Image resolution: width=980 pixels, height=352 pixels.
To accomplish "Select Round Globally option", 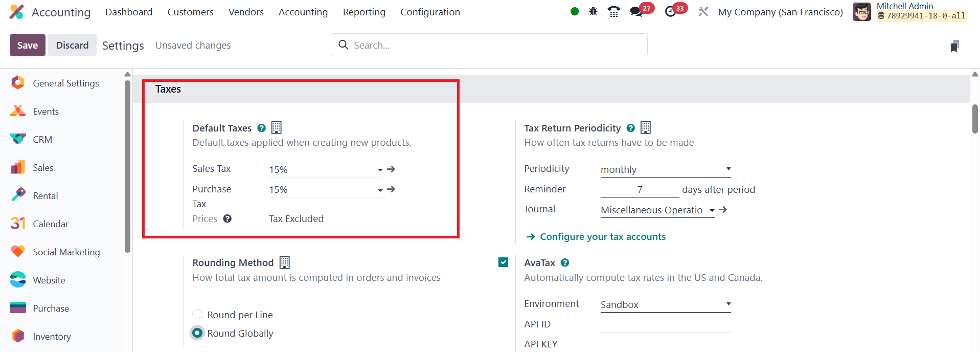I will pos(197,333).
